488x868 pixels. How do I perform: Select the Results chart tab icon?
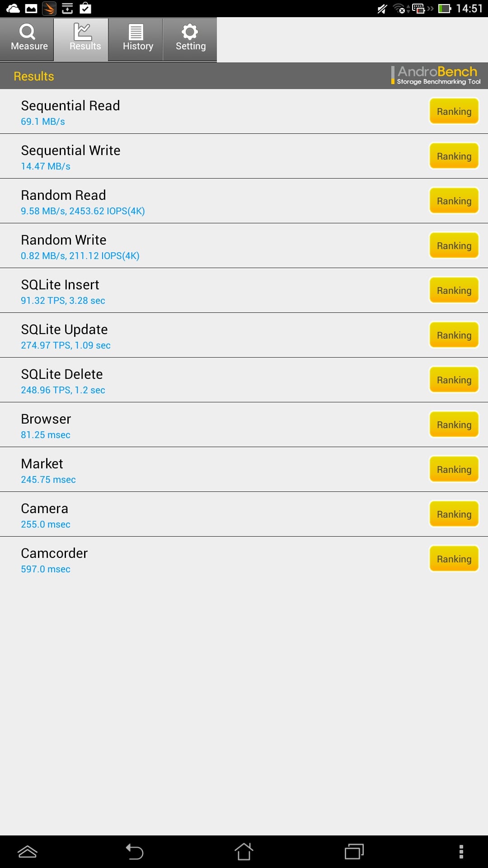click(x=83, y=32)
